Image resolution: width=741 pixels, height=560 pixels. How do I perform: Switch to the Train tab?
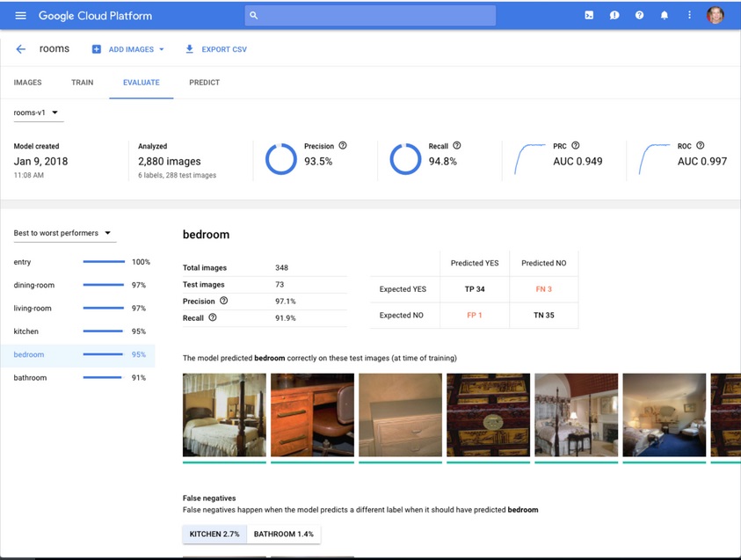click(x=82, y=83)
